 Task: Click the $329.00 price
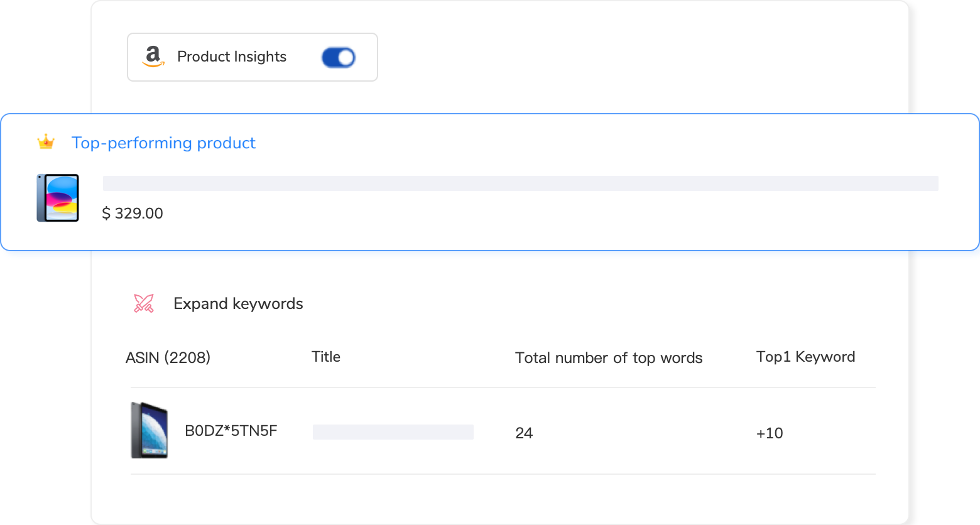[x=133, y=214]
